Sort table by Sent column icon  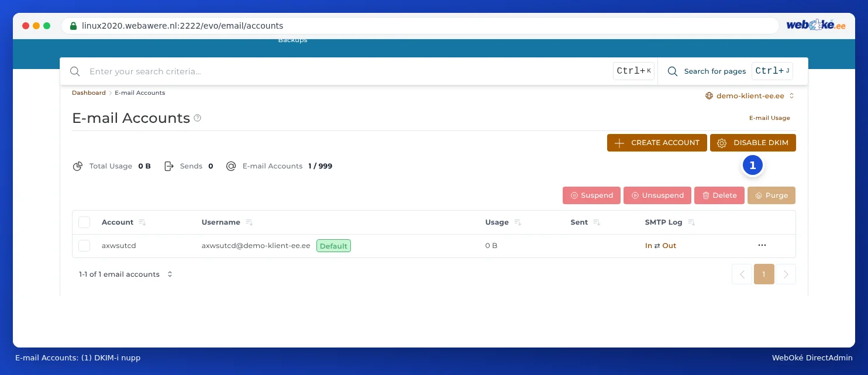[x=597, y=222]
